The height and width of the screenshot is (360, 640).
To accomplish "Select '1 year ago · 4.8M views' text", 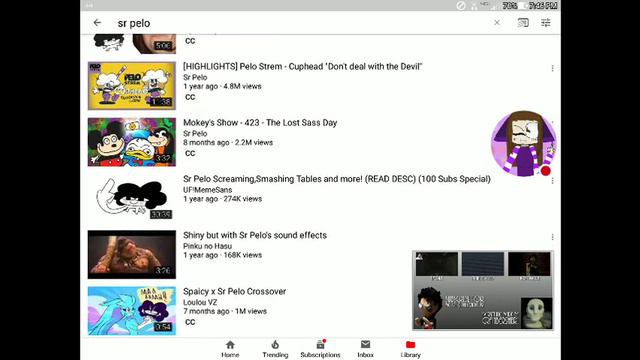I will click(222, 87).
